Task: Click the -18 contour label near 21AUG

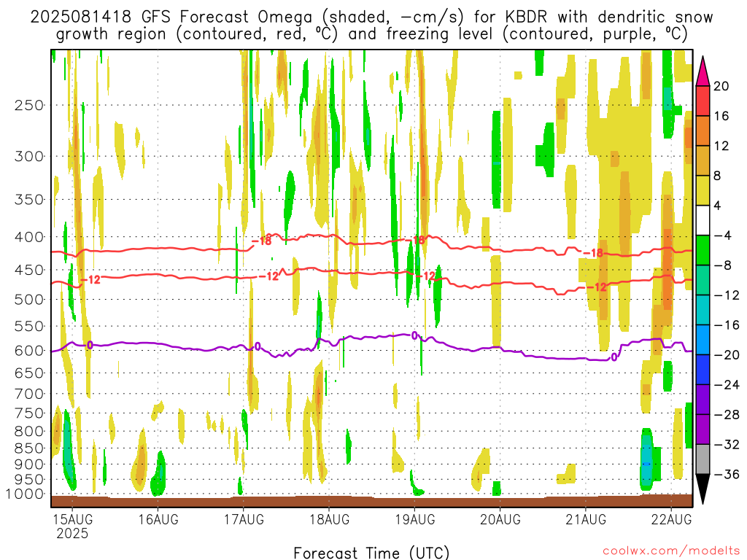Action: point(593,253)
